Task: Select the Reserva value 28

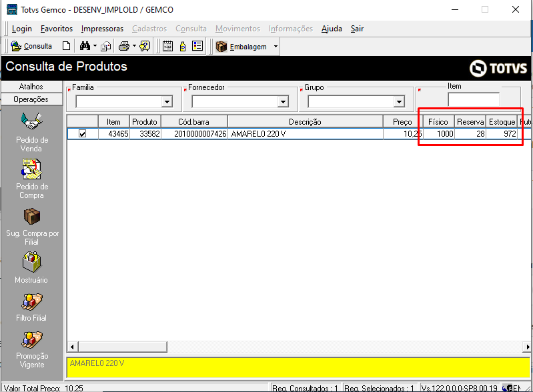Action: click(470, 134)
